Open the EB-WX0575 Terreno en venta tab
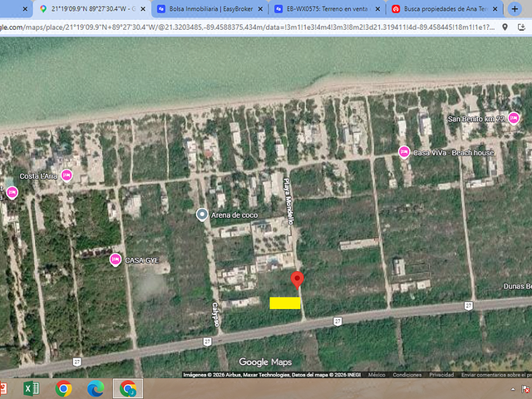Screen dimensions: 532x399 328,9
